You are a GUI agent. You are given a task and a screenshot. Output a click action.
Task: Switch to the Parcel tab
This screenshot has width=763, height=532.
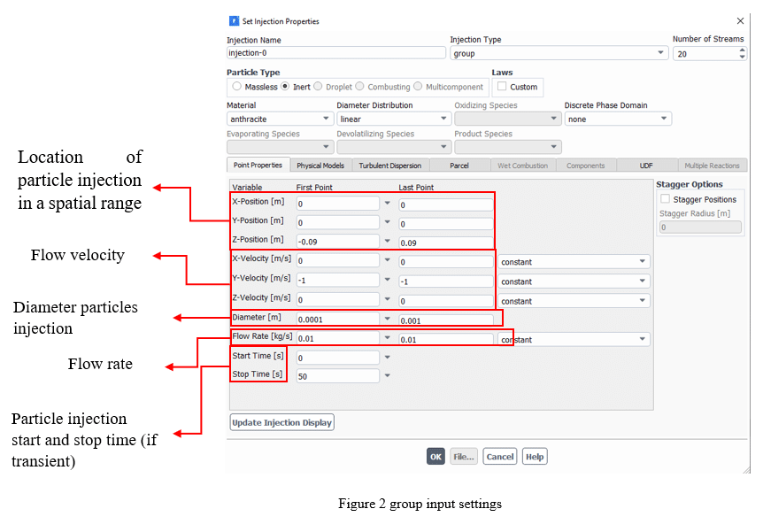click(459, 166)
